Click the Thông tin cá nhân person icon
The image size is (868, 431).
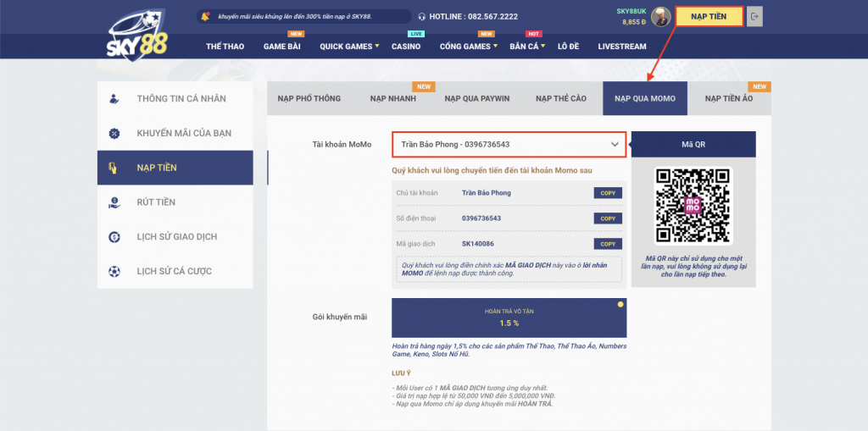(x=114, y=99)
